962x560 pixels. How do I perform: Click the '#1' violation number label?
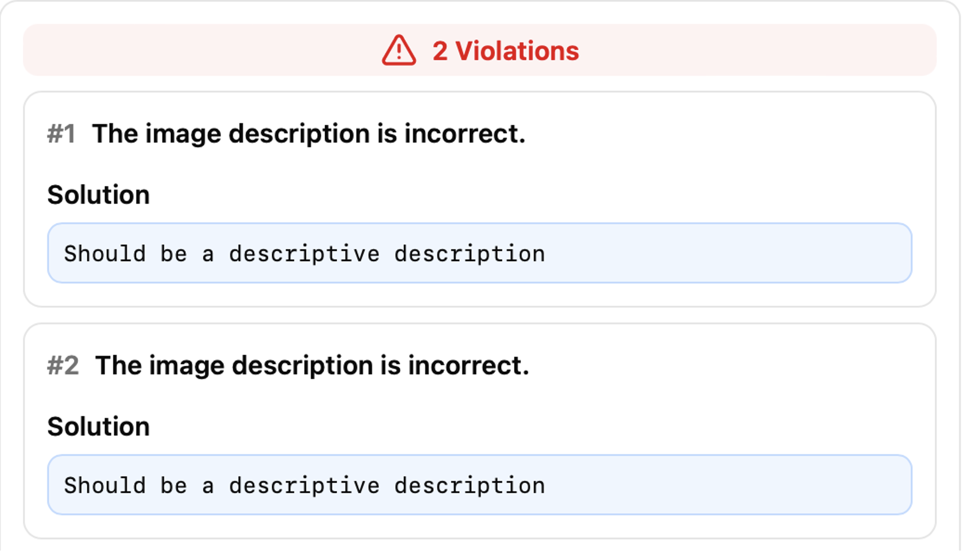coord(64,133)
